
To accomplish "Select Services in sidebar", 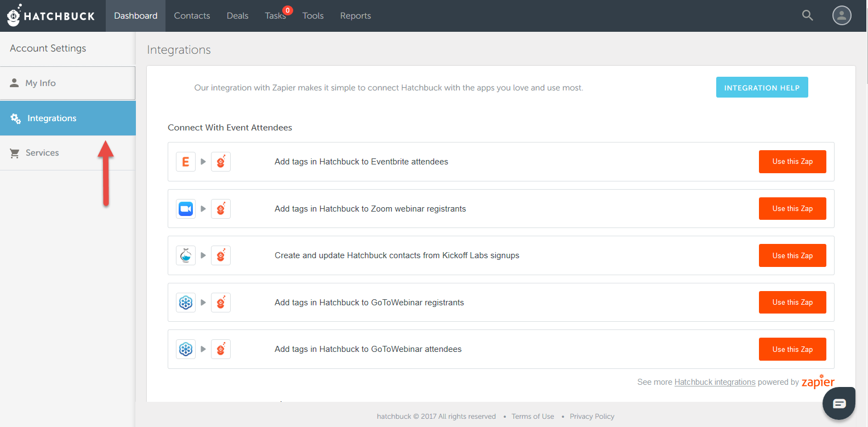I will [68, 153].
